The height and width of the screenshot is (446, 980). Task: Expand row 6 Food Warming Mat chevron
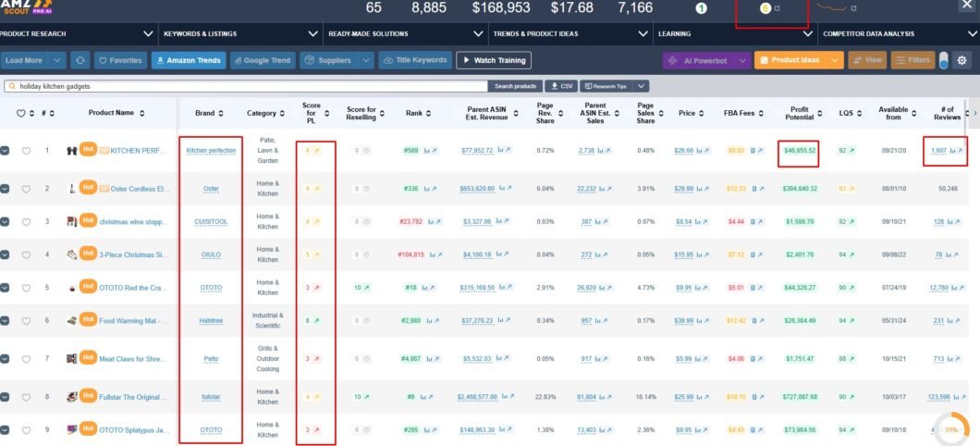pos(5,321)
